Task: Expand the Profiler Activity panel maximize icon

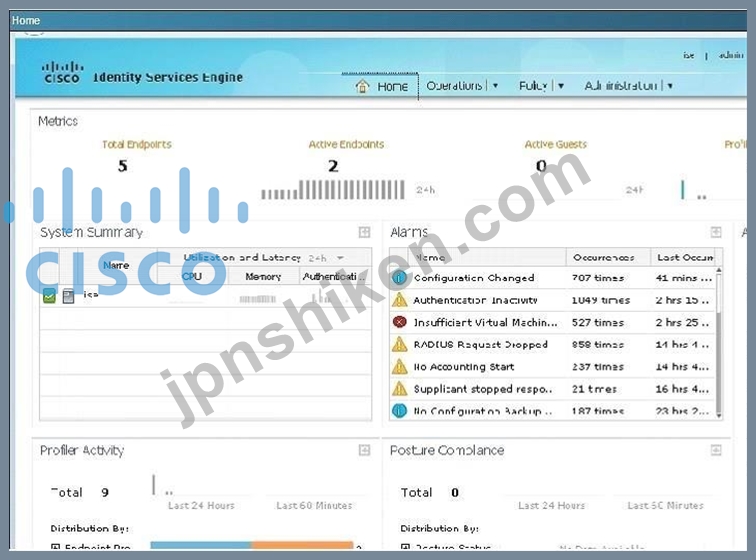Action: (364, 450)
